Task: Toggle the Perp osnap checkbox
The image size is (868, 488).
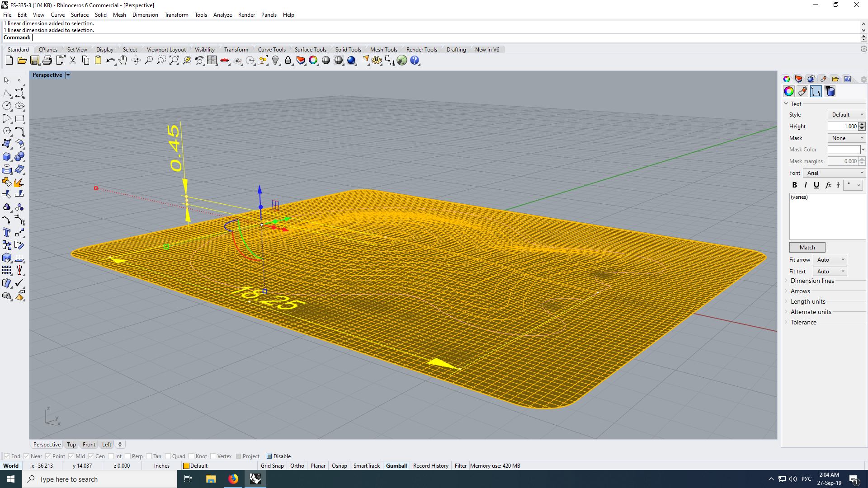Action: 128,456
